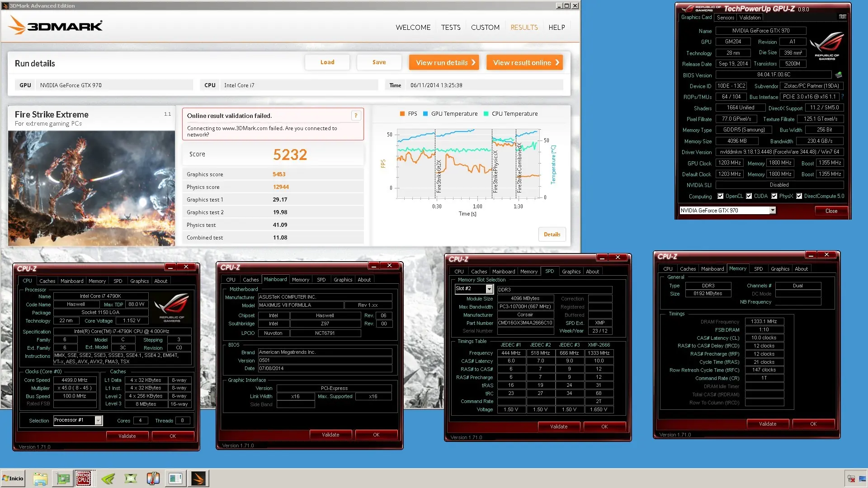Click the NVIDIA taskbar icon
This screenshot has width=868, height=488.
coord(108,479)
